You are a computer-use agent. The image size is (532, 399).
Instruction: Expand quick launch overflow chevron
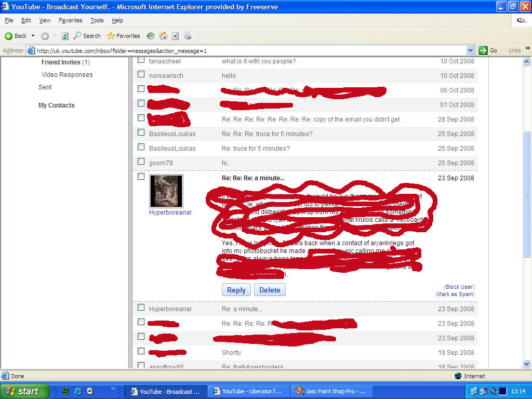(113, 389)
